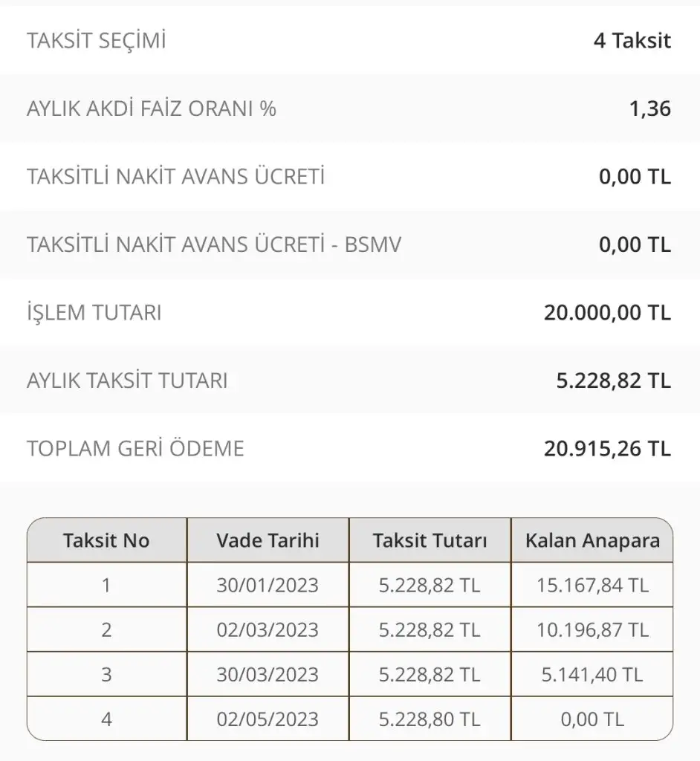Select the İŞLEM TUTARI label
Viewport: 700px width, 761px height.
pyautogui.click(x=94, y=313)
